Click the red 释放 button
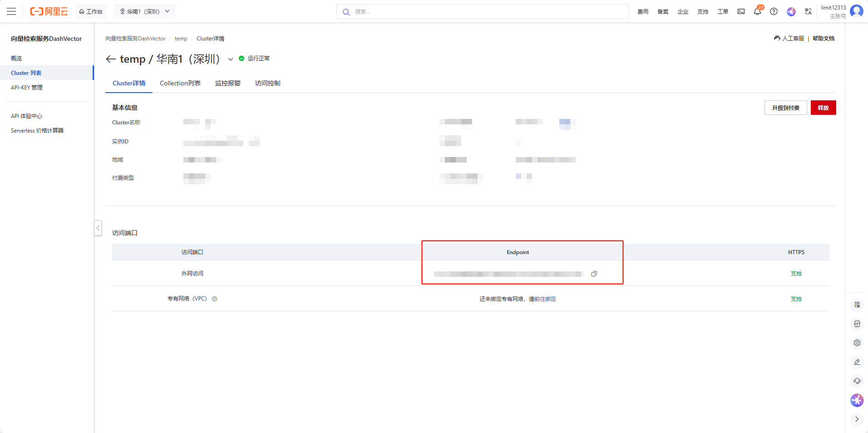The image size is (868, 433). (823, 108)
